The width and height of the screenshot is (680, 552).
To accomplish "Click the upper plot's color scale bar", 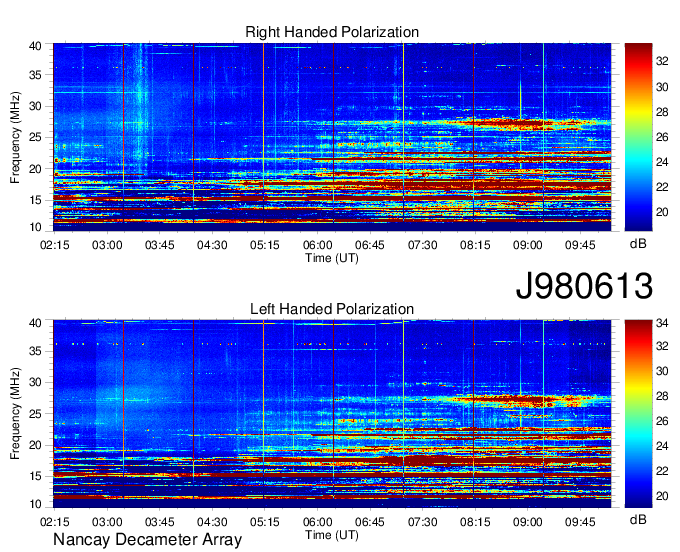I will (638, 137).
